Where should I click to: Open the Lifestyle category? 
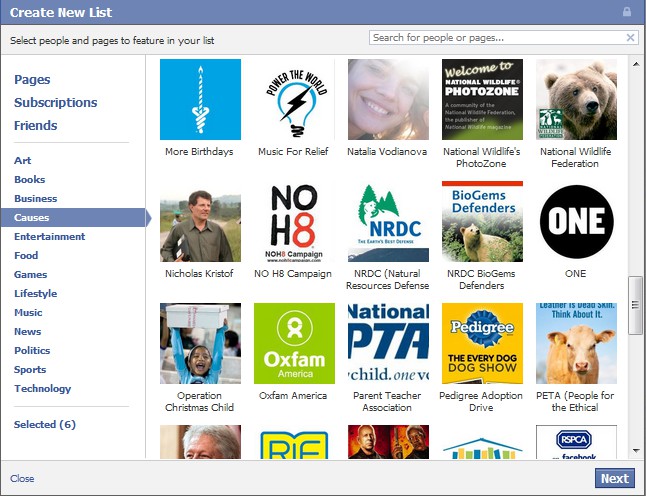(x=35, y=293)
